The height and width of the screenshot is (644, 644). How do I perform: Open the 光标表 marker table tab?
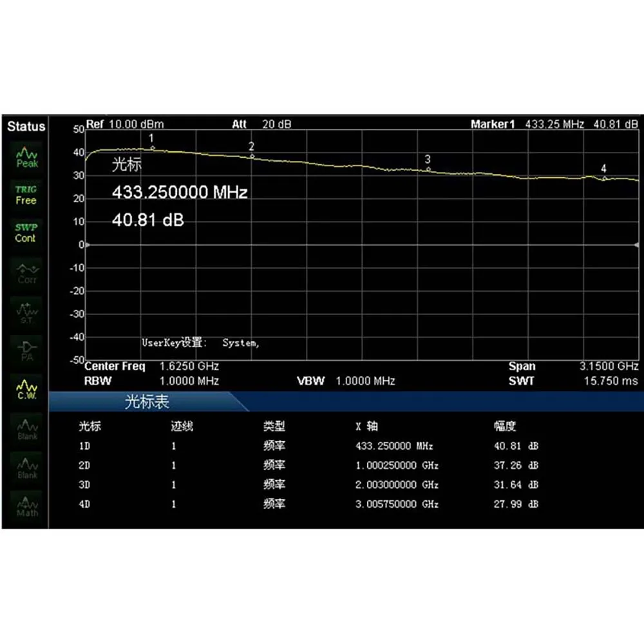147,402
